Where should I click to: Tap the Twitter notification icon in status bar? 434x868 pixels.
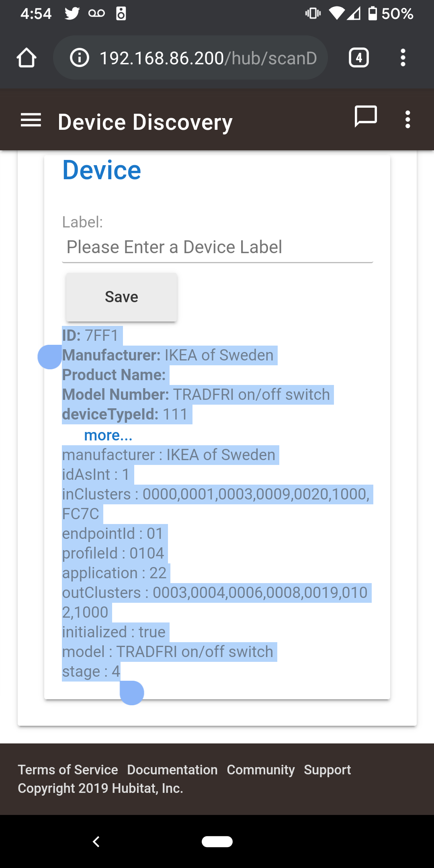click(72, 14)
